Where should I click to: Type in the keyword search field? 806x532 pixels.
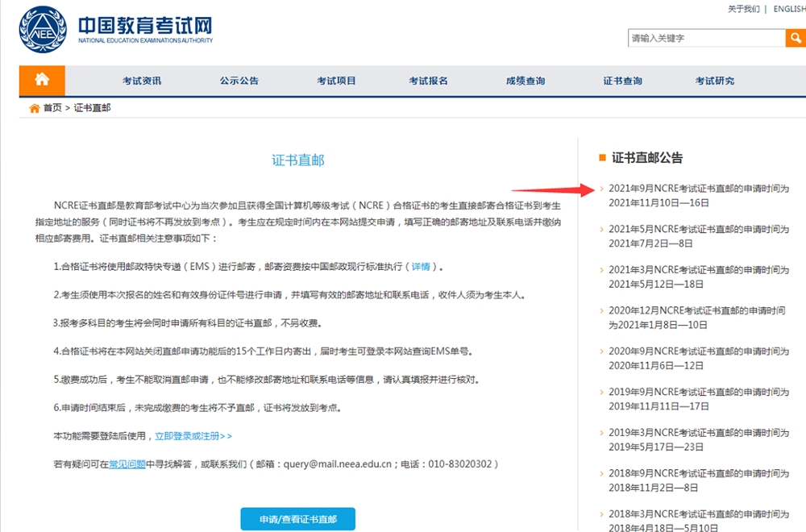coord(706,38)
